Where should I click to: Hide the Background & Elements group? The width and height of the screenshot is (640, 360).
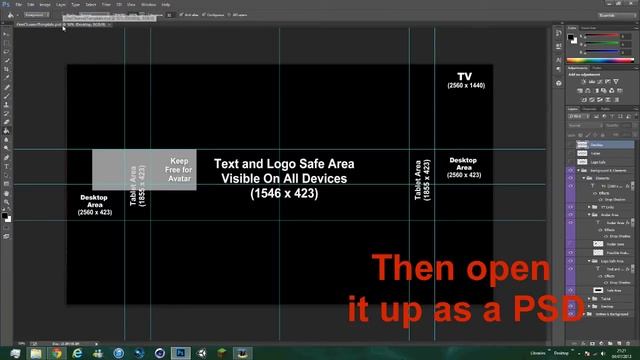[x=571, y=170]
